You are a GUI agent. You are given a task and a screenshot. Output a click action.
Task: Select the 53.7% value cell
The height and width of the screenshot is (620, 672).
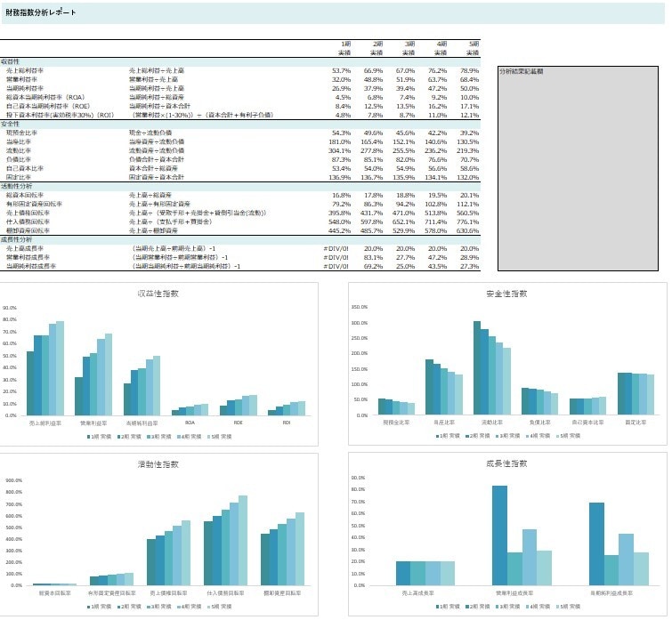[341, 70]
